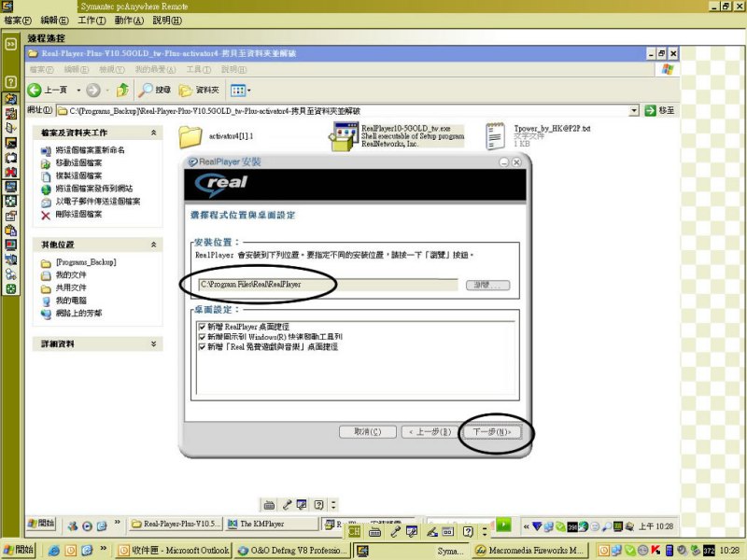The height and width of the screenshot is (560, 747).
Task: Click the 瀏覽 browse button
Action: (487, 286)
